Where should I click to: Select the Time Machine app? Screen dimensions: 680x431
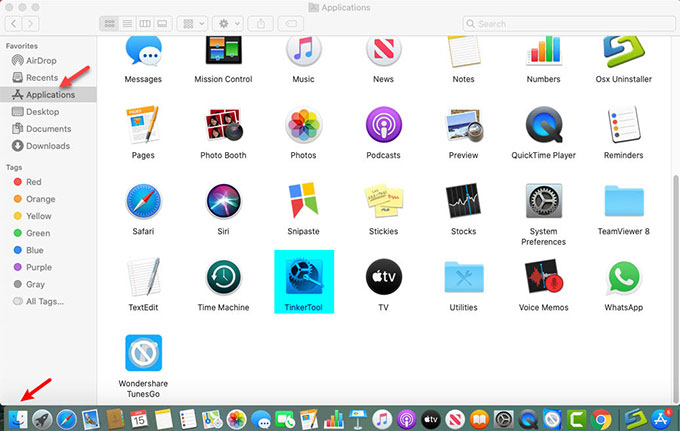click(x=223, y=277)
